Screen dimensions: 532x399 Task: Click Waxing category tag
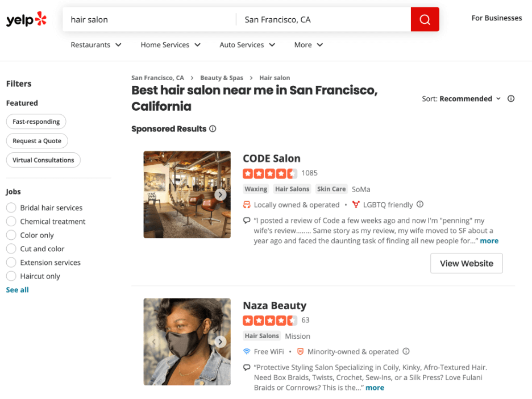pyautogui.click(x=256, y=189)
